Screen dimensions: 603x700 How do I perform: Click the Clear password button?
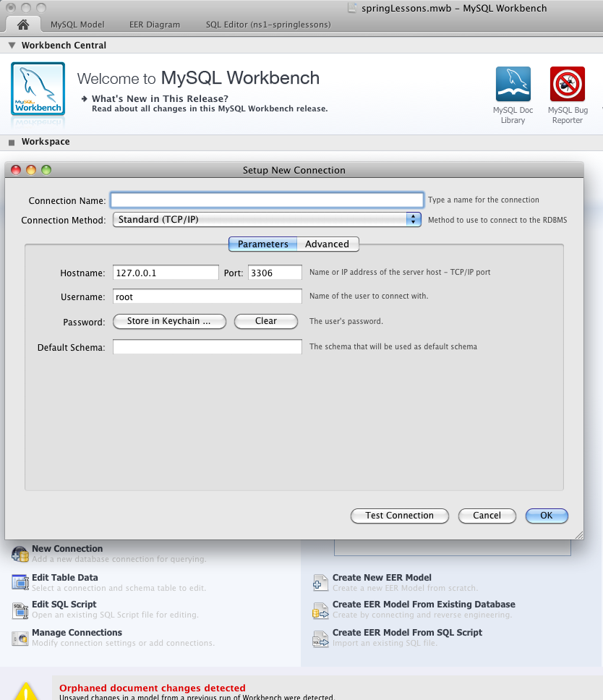(266, 321)
